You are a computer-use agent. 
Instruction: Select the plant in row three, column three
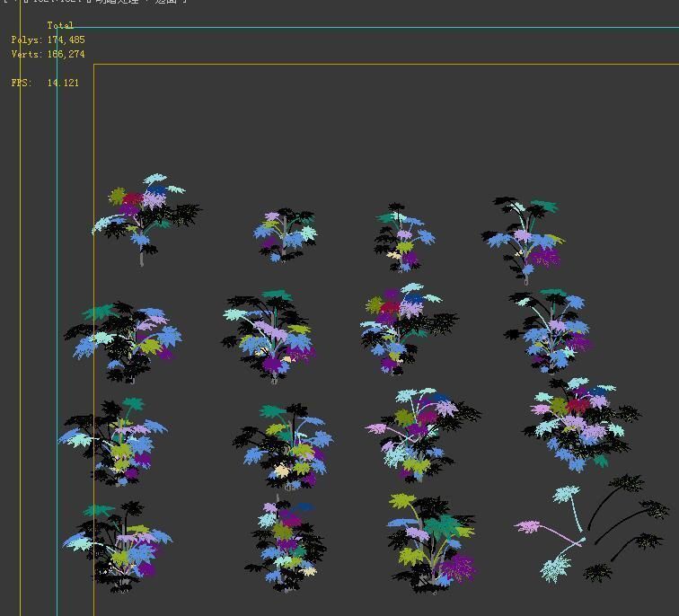click(x=423, y=435)
